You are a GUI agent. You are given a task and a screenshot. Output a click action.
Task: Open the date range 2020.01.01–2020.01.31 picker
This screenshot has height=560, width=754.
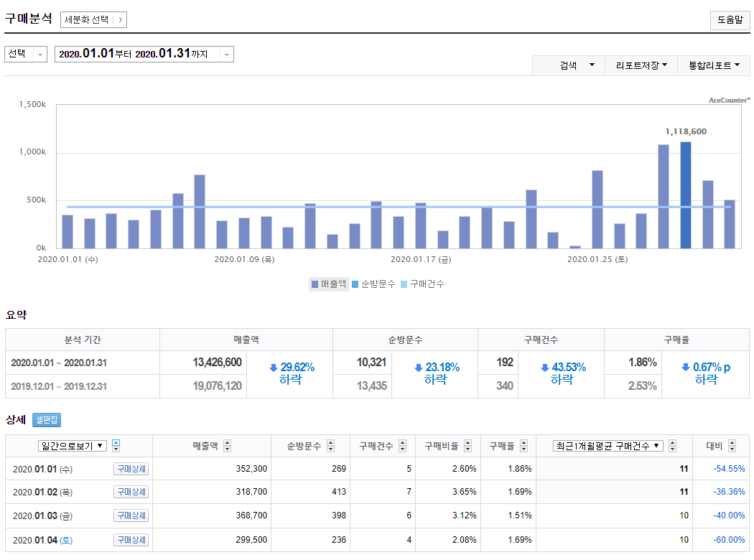[144, 54]
